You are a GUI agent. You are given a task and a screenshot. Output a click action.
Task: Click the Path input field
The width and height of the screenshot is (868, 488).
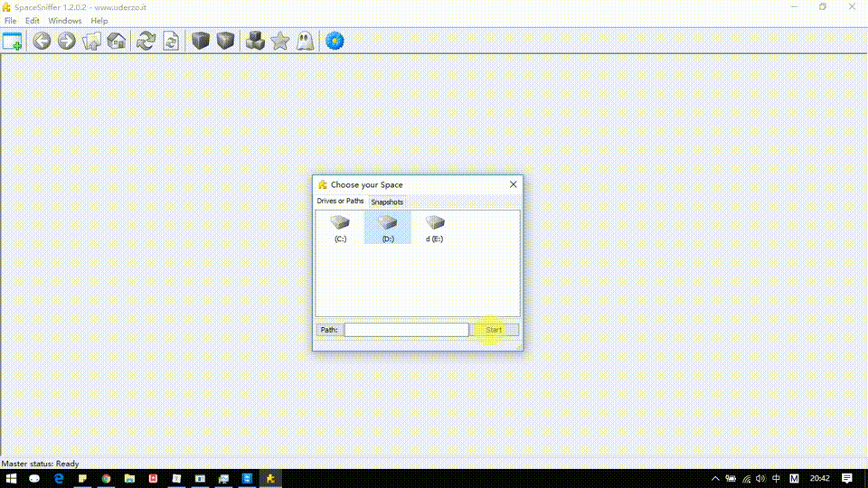click(x=406, y=330)
